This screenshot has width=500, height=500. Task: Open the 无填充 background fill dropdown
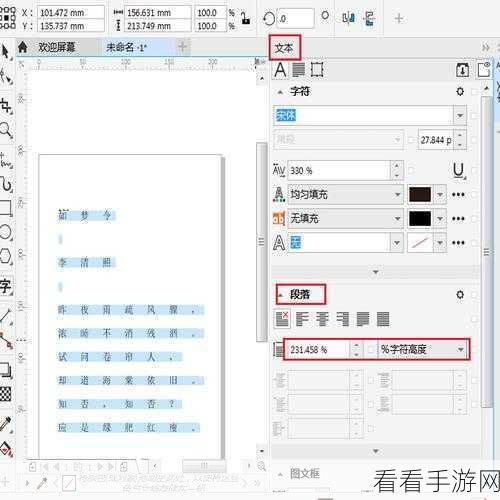point(397,218)
